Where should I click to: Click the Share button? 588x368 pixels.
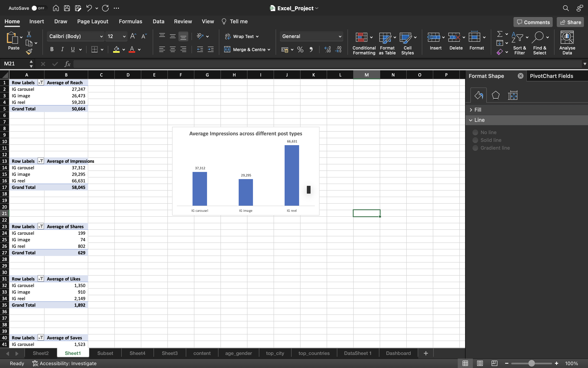click(570, 22)
